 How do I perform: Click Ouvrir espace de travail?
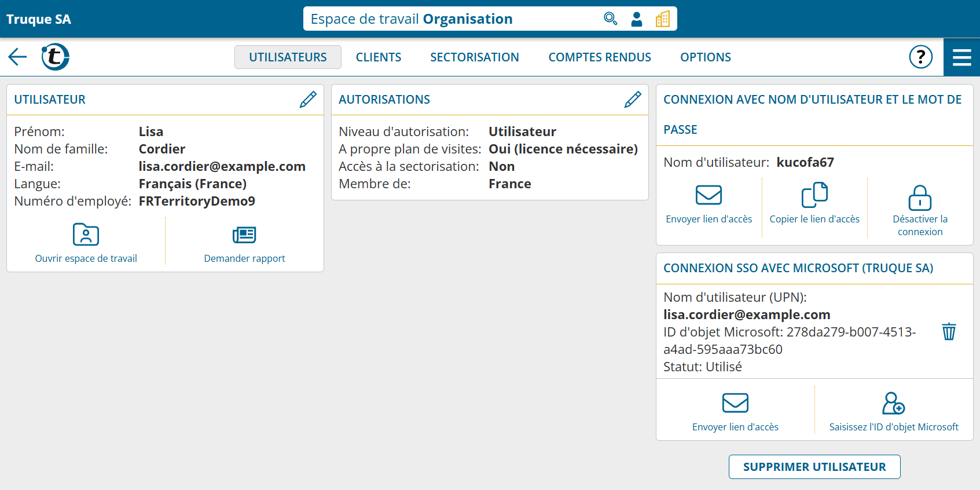click(x=86, y=243)
